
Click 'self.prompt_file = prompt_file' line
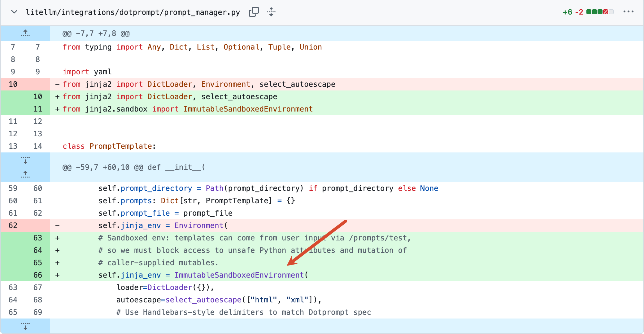click(165, 213)
